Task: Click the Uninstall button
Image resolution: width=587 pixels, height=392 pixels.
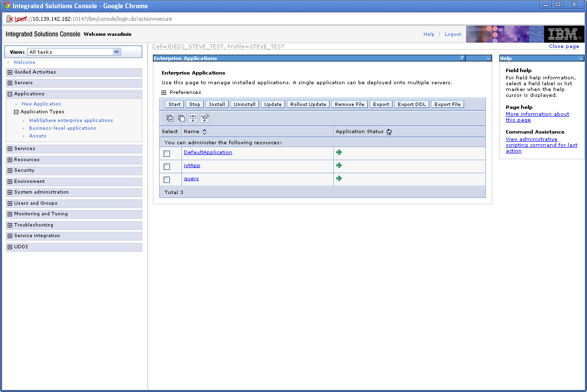Action: pyautogui.click(x=244, y=104)
